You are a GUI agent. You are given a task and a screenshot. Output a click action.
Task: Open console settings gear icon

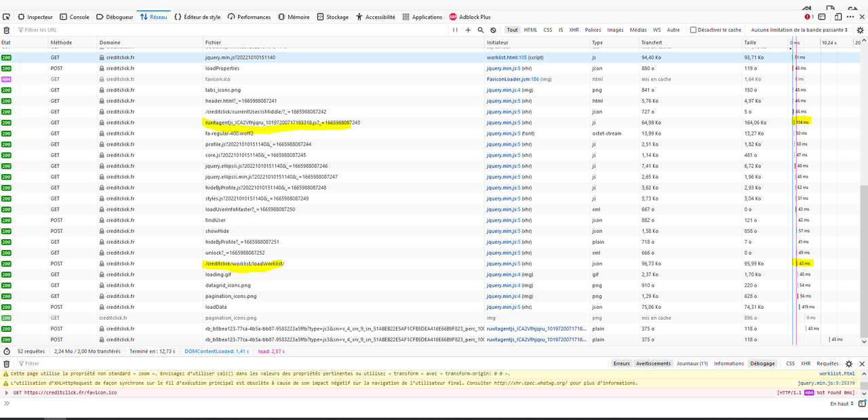tap(848, 364)
